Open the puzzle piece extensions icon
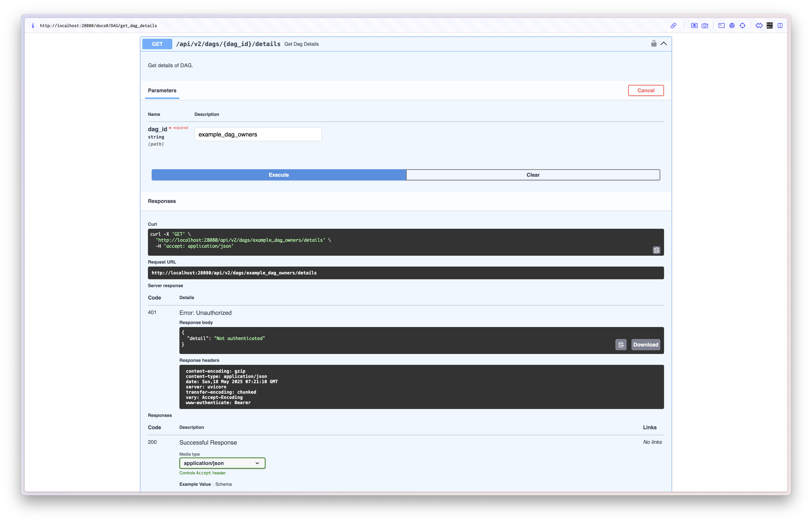812x523 pixels. (759, 25)
